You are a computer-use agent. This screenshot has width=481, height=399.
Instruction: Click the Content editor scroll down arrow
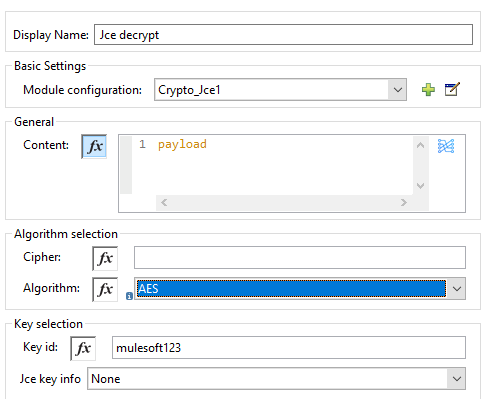pyautogui.click(x=420, y=186)
